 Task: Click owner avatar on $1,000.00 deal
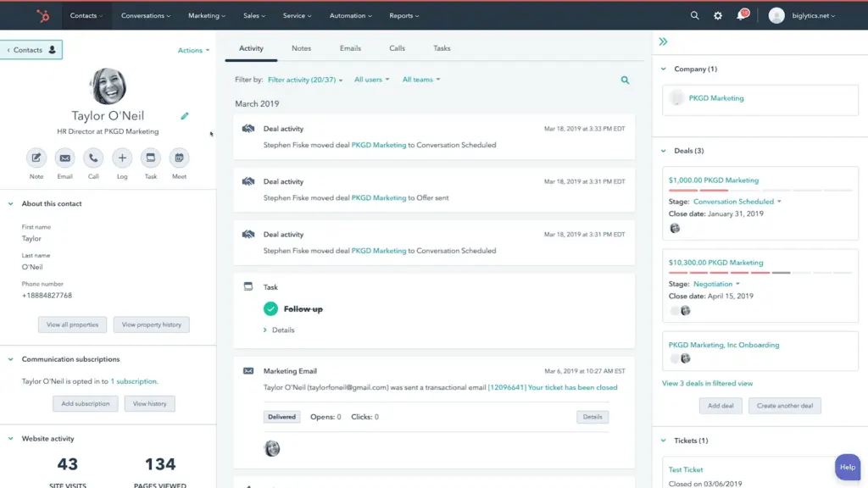click(674, 228)
